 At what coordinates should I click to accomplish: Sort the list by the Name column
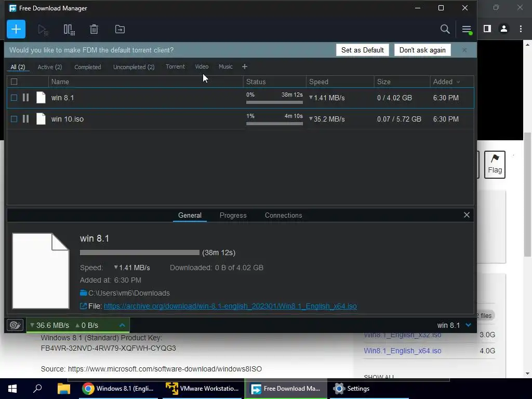pos(145,82)
